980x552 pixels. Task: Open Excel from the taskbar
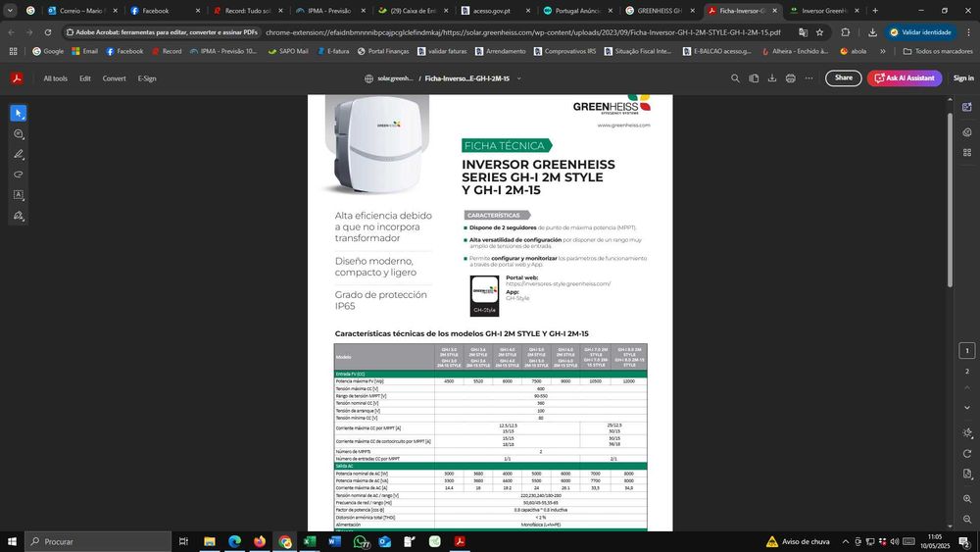click(x=310, y=541)
